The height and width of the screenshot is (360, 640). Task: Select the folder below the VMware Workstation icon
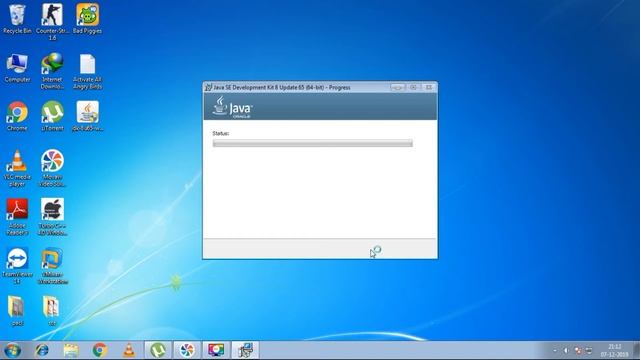(51, 311)
